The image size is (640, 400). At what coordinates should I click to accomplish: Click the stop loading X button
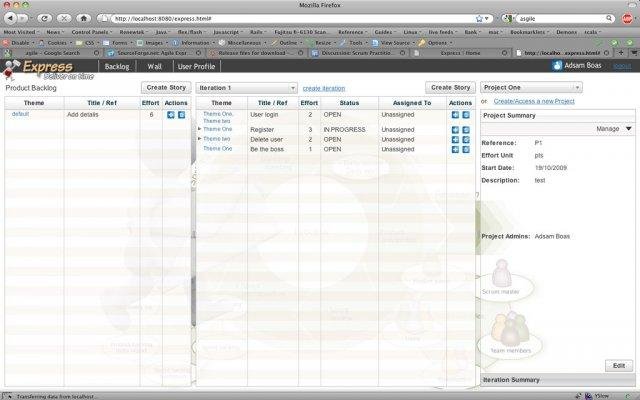click(x=64, y=18)
